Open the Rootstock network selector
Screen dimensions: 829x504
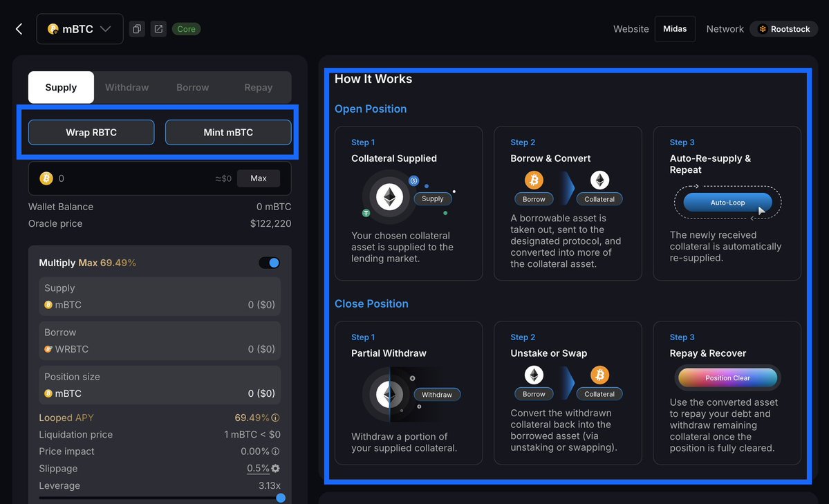(783, 28)
